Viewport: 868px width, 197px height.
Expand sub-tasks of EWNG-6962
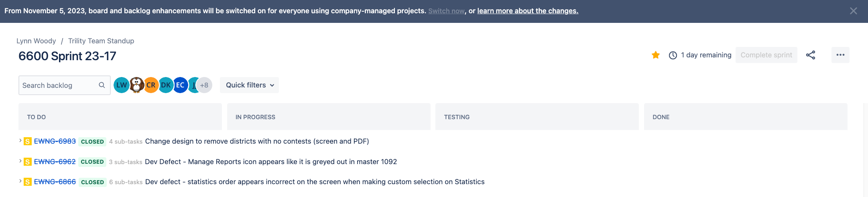pyautogui.click(x=20, y=161)
